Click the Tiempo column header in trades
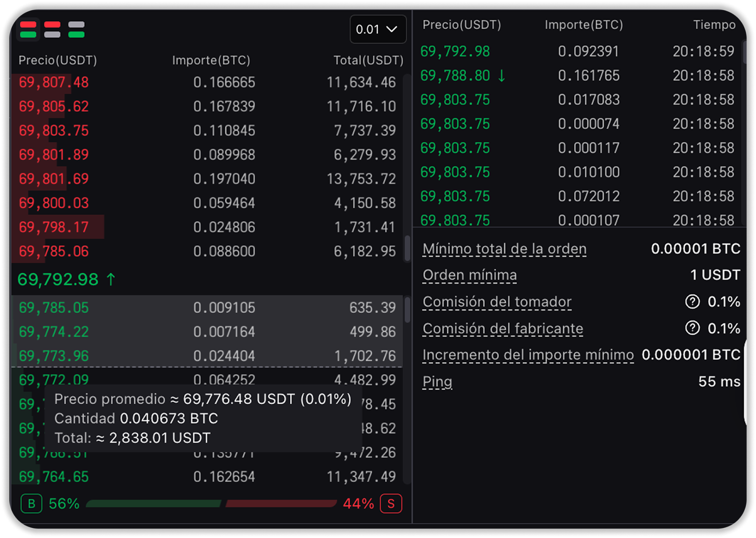 713,25
